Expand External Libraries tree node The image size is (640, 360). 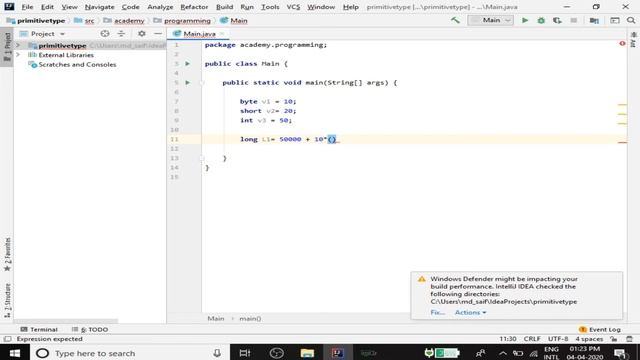tap(18, 55)
